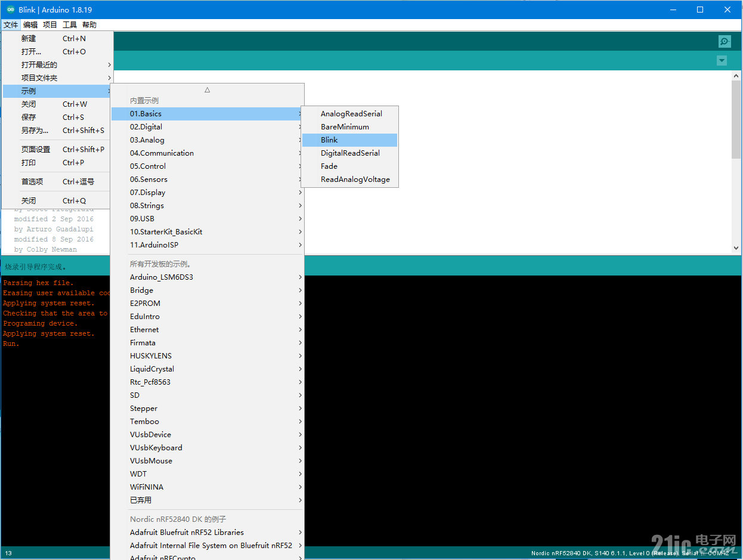Open the WiFiNINA examples
743x560 pixels.
point(208,487)
